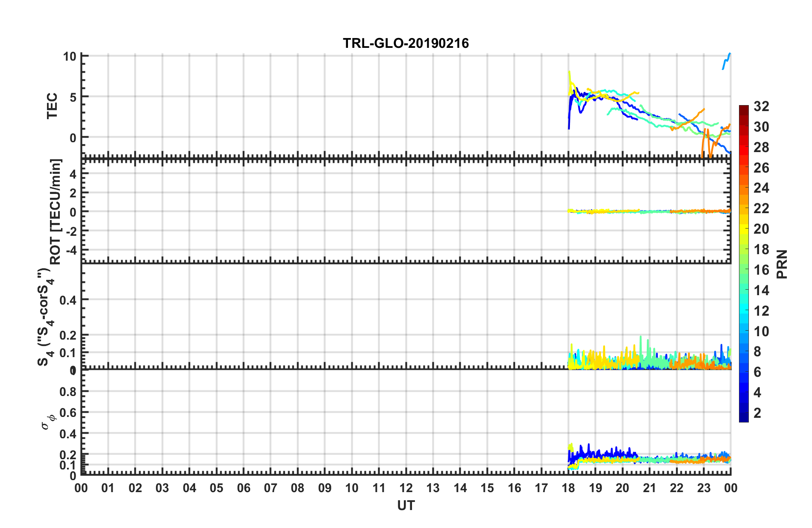Click the UT x-axis label

pyautogui.click(x=406, y=505)
